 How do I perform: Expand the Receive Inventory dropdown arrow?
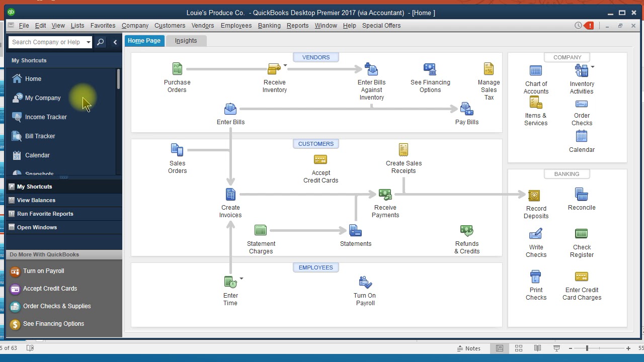pos(285,65)
